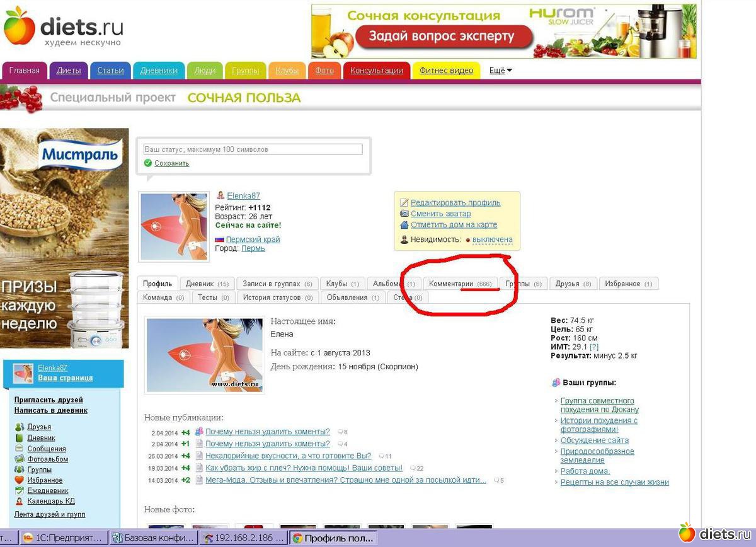
Task: Click into the status text input field
Action: (253, 150)
